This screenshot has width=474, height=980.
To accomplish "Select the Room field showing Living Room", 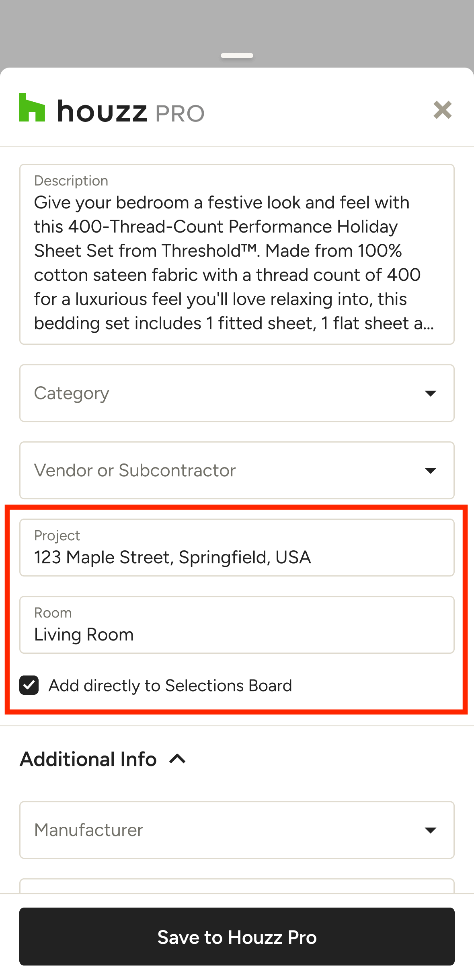I will (x=237, y=625).
